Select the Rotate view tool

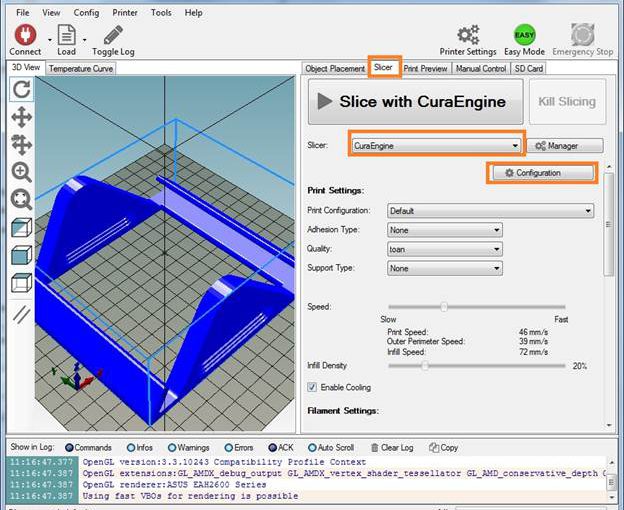pyautogui.click(x=21, y=89)
